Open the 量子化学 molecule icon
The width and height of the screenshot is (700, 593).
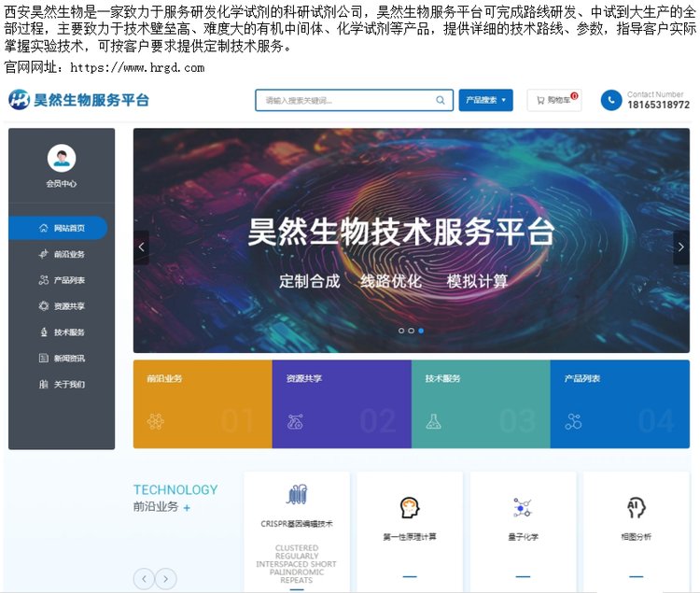point(523,507)
